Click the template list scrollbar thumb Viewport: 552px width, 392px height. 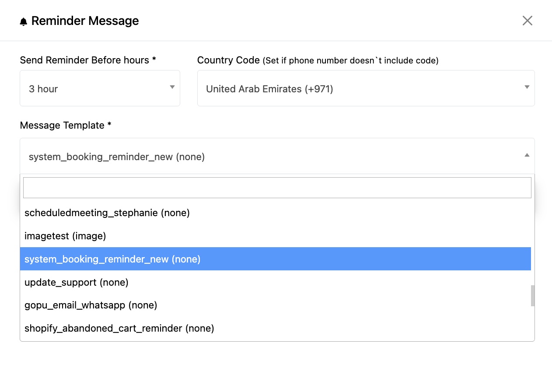(533, 296)
